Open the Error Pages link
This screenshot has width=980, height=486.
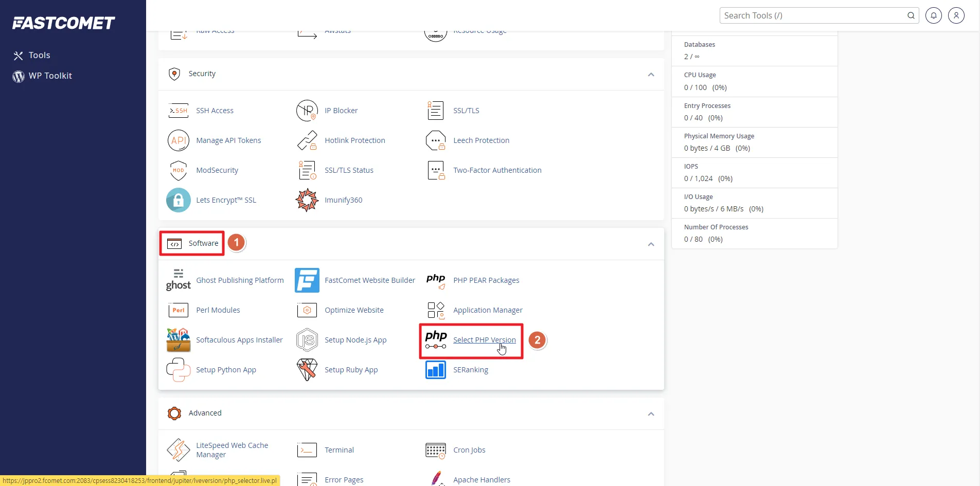(344, 480)
